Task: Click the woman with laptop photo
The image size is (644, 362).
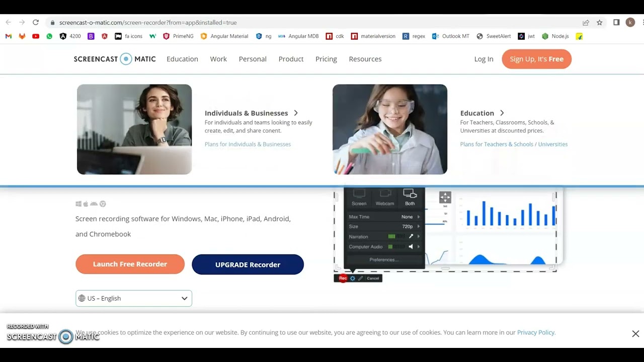Action: click(x=134, y=129)
